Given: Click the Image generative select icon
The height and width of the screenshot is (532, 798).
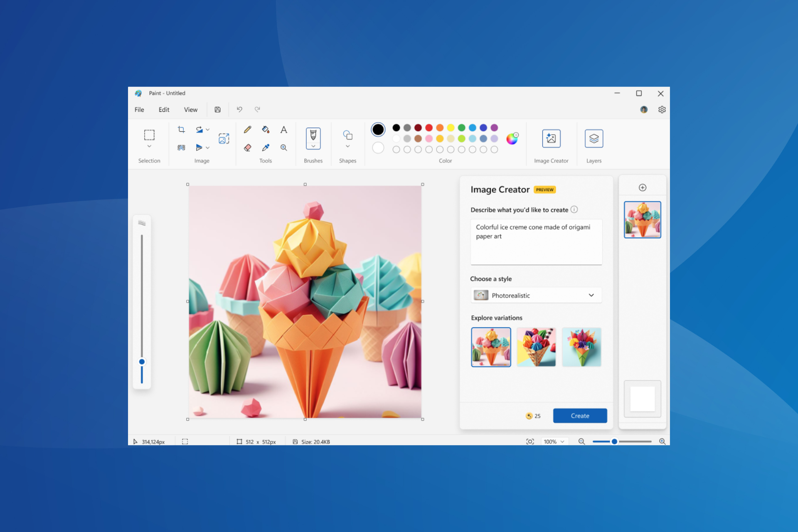Looking at the screenshot, I should (x=224, y=138).
